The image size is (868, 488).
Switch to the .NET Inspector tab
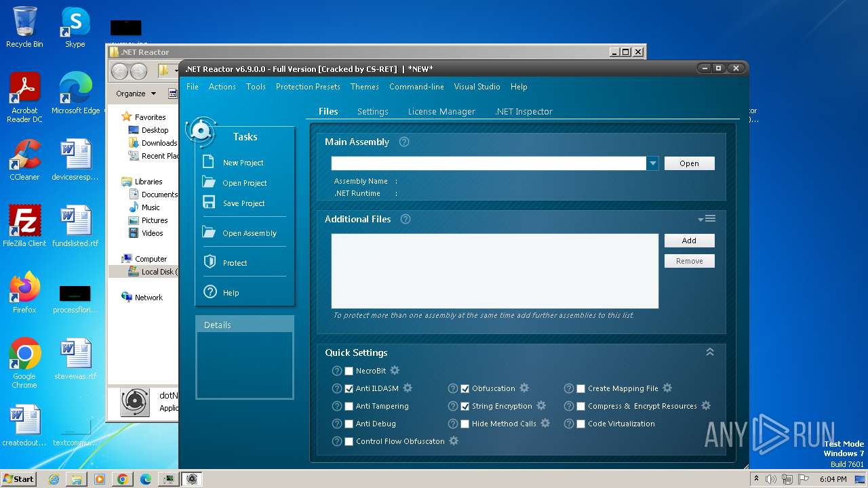[524, 112]
